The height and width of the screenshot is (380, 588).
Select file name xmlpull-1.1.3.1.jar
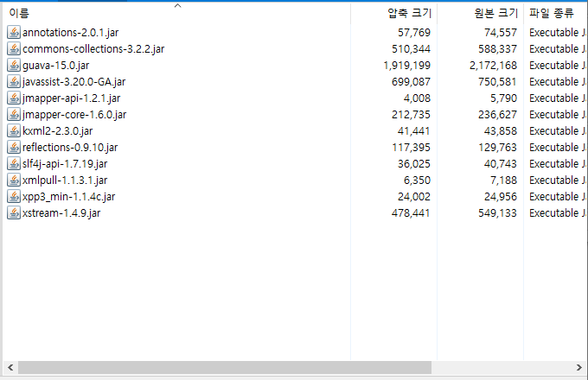point(65,180)
